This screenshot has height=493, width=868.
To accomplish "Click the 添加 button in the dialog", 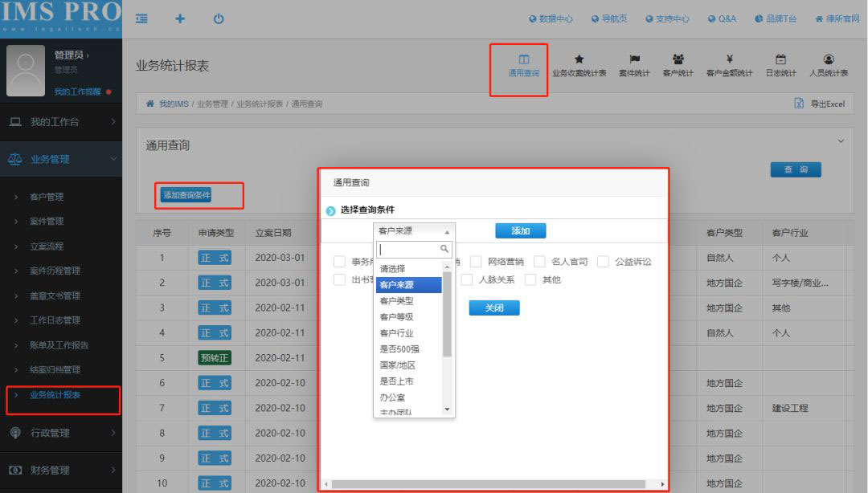I will [520, 231].
